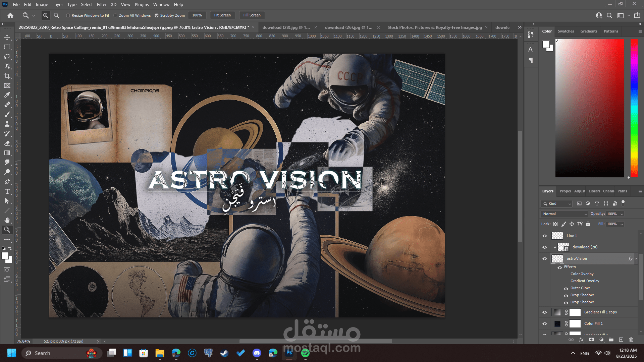Click the rainbow hue slider strip
This screenshot has width=644, height=362.
(634, 108)
